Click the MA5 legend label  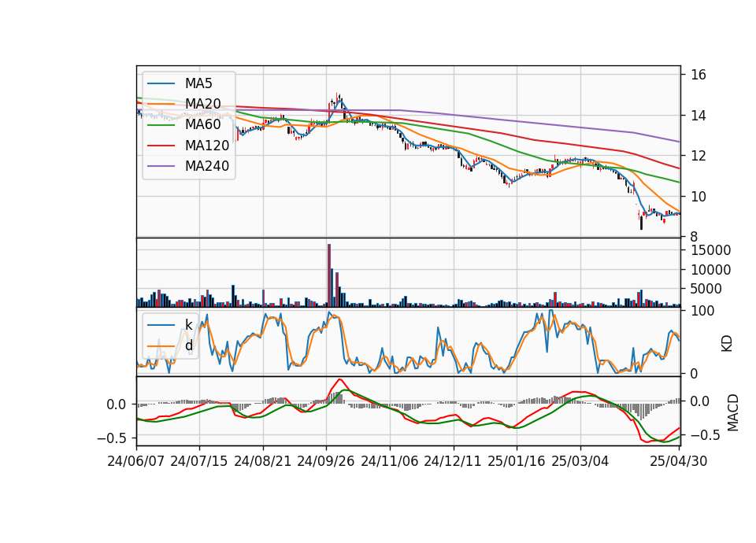pos(198,83)
